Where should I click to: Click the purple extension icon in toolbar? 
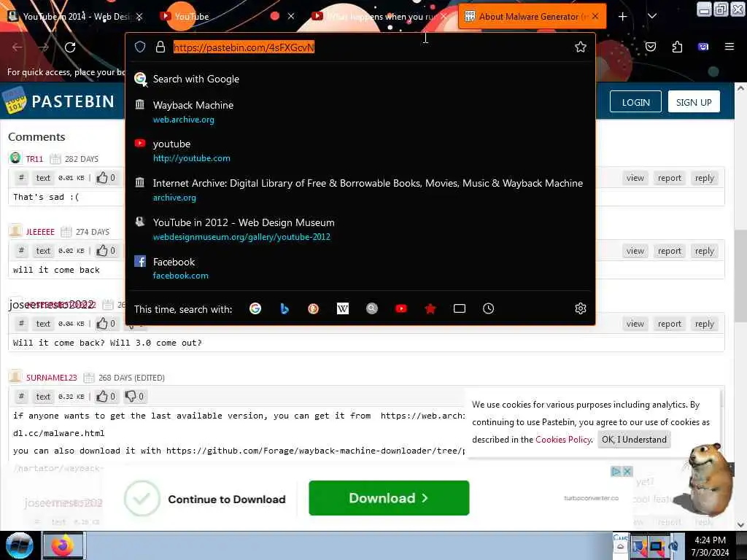(x=703, y=47)
